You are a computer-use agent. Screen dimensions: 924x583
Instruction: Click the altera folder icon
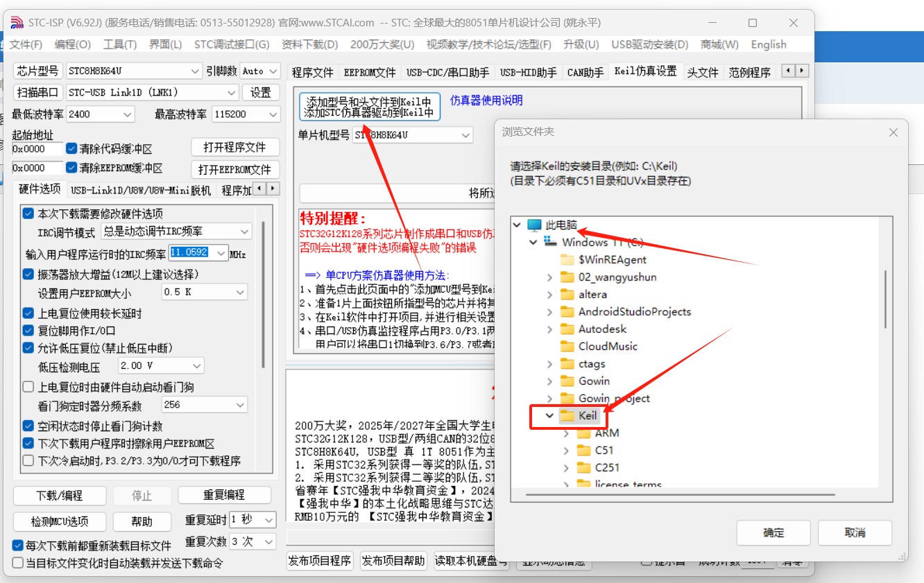tap(567, 294)
